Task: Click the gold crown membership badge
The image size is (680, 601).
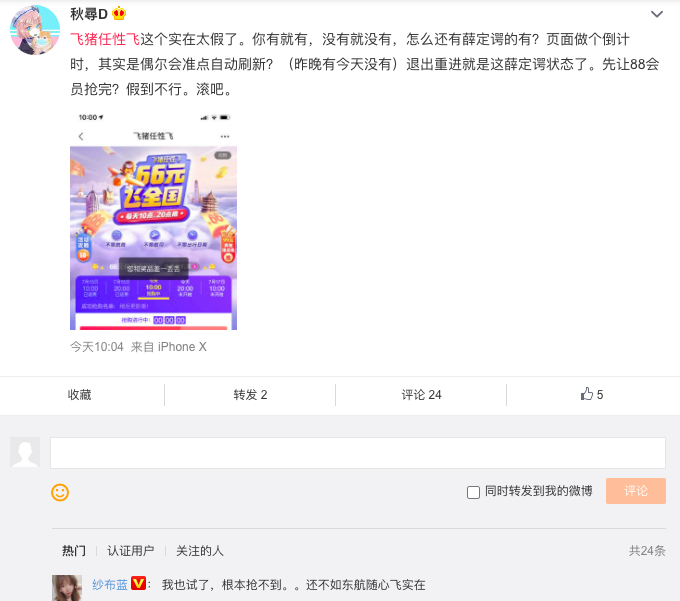Action: pyautogui.click(x=119, y=14)
